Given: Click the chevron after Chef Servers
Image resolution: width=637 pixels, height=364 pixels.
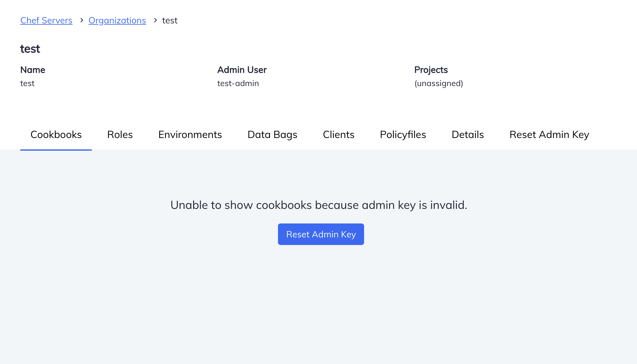Looking at the screenshot, I should pos(81,20).
